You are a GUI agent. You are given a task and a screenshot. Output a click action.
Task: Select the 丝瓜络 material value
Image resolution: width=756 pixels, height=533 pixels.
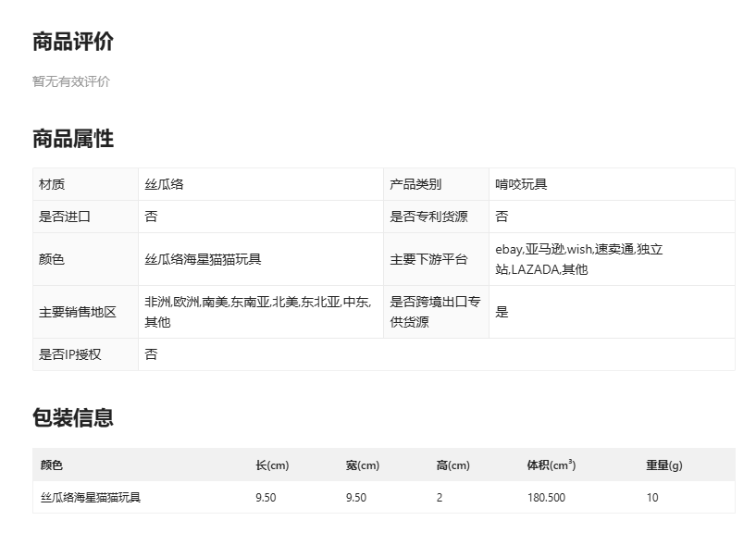click(x=164, y=184)
